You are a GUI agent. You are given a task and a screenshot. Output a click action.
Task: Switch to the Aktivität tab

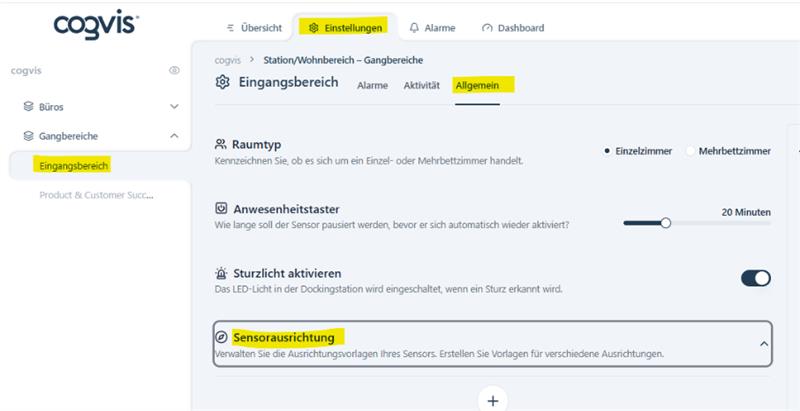click(421, 86)
